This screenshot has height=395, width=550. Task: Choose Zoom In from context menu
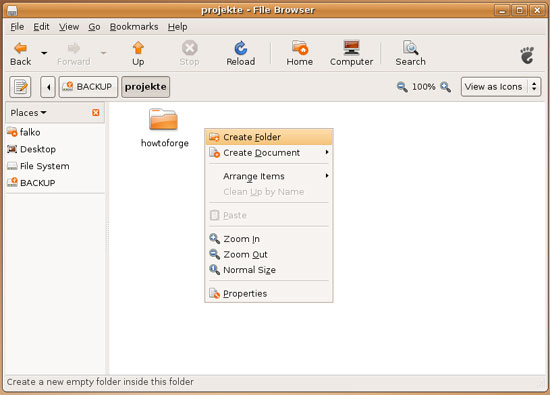coord(269,239)
